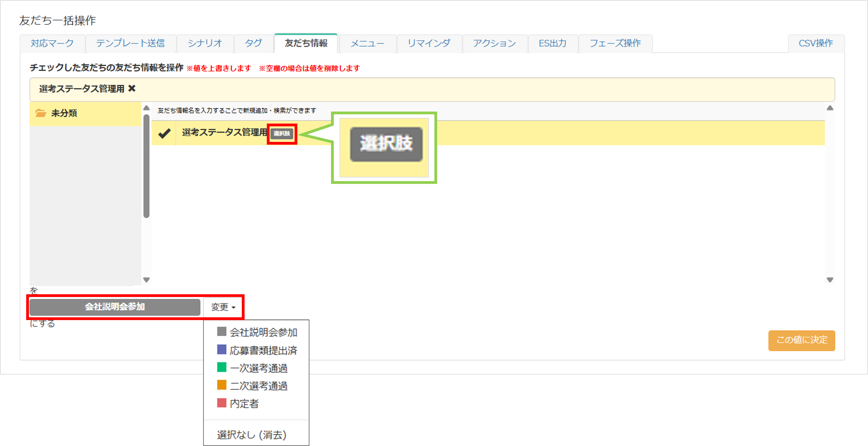Confirm with この値に決定 button

point(802,340)
